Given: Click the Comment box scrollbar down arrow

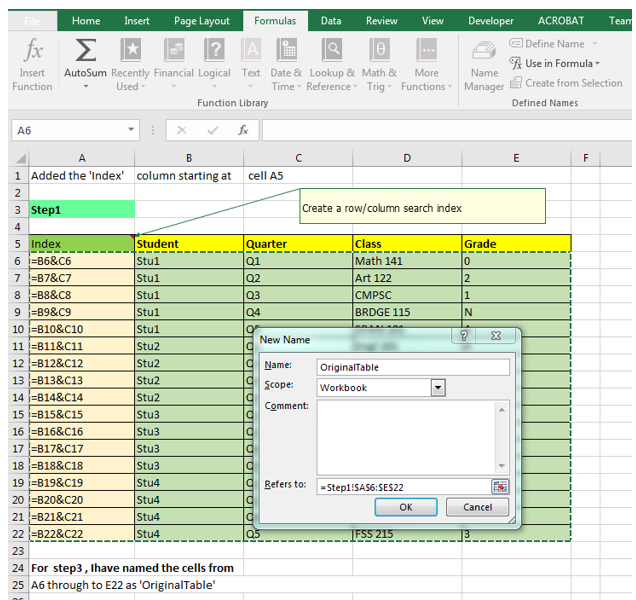Looking at the screenshot, I should click(502, 466).
